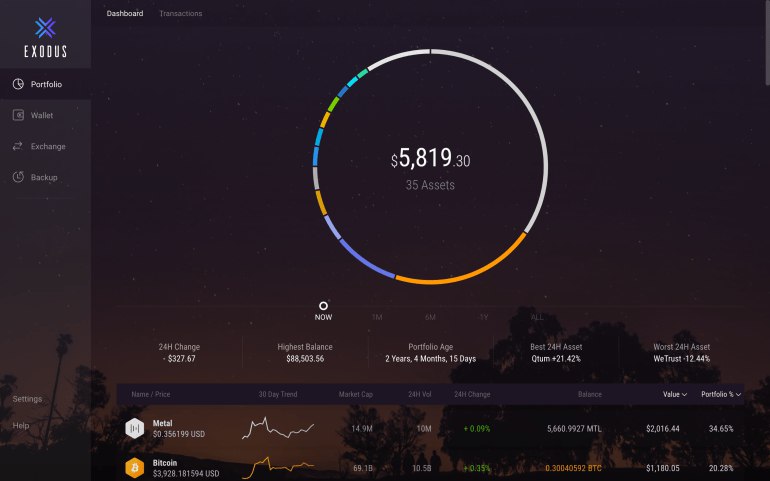770x481 pixels.
Task: Click the 5,660.9927 MTL balance
Action: coord(574,428)
